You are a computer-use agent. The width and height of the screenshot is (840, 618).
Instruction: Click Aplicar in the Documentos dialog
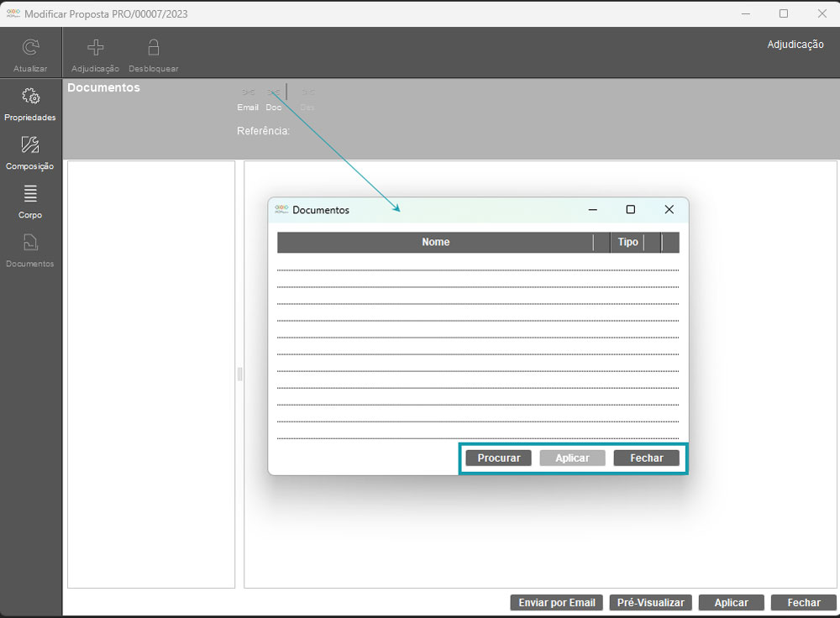(572, 458)
